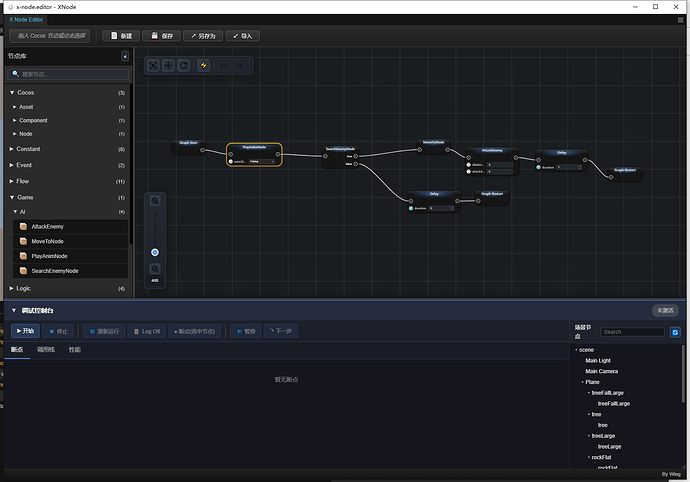690x482 pixels.
Task: Collapse the Game category
Action: [x=12, y=198]
